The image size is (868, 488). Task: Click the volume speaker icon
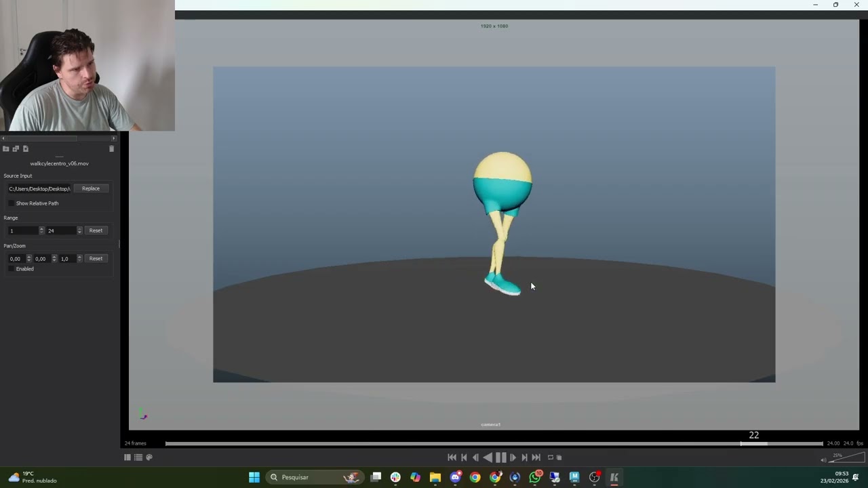(x=823, y=460)
